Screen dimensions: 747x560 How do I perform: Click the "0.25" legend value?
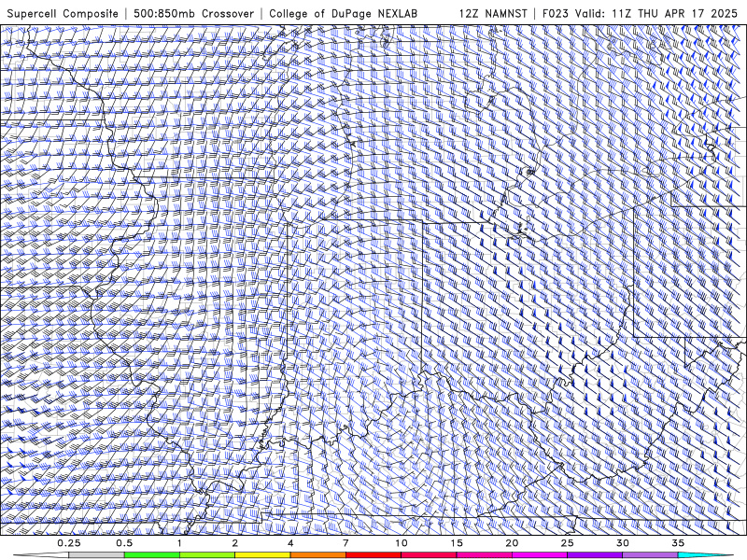click(68, 543)
